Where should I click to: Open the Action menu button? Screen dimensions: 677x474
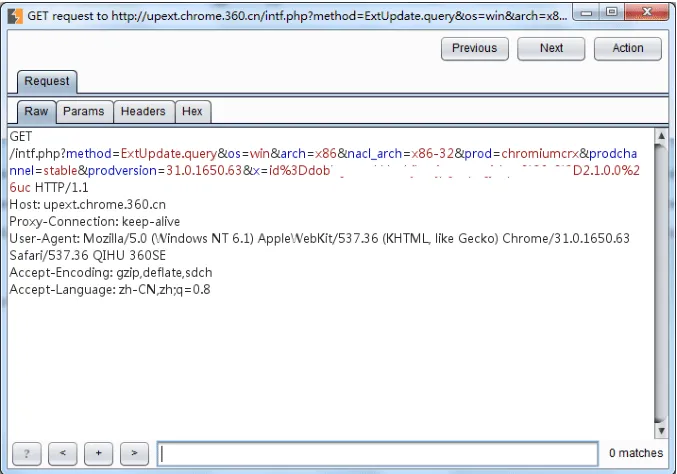tap(628, 49)
